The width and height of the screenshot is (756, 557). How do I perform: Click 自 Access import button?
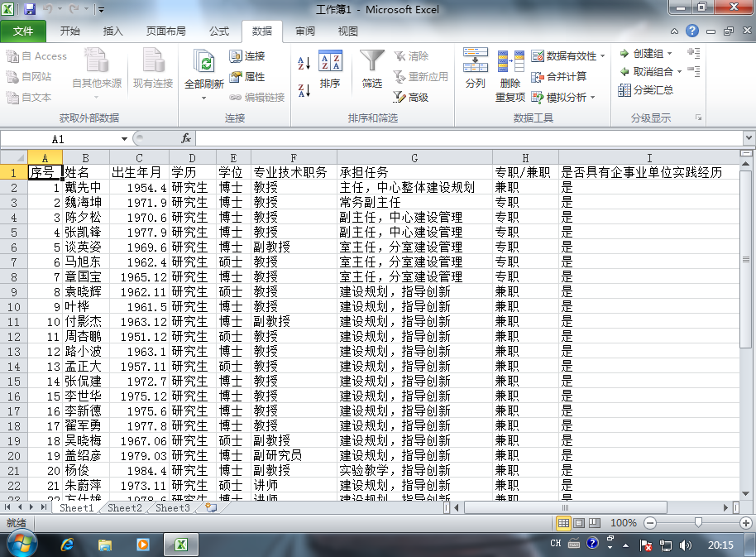coord(36,56)
